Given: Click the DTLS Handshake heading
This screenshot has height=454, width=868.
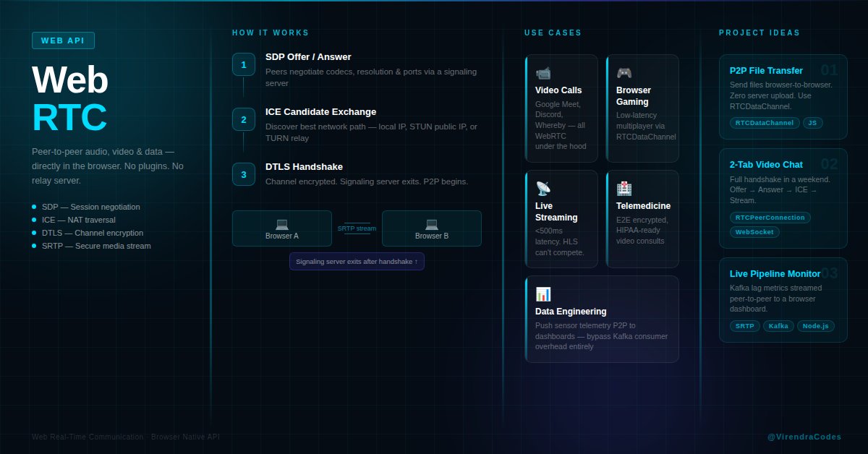Looking at the screenshot, I should click(x=304, y=167).
